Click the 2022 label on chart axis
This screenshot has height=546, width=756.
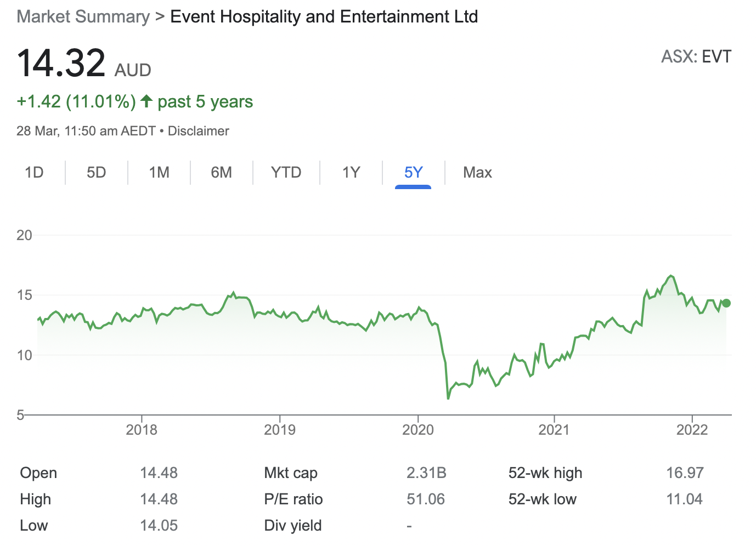(692, 429)
